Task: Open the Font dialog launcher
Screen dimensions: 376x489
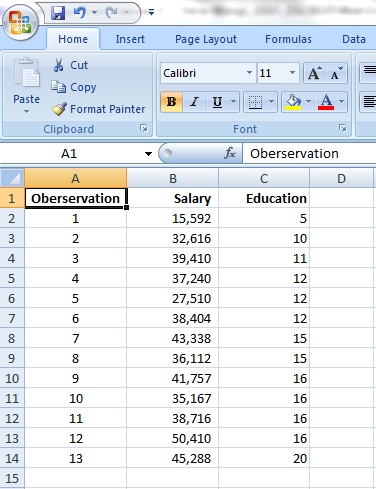Action: pyautogui.click(x=342, y=128)
